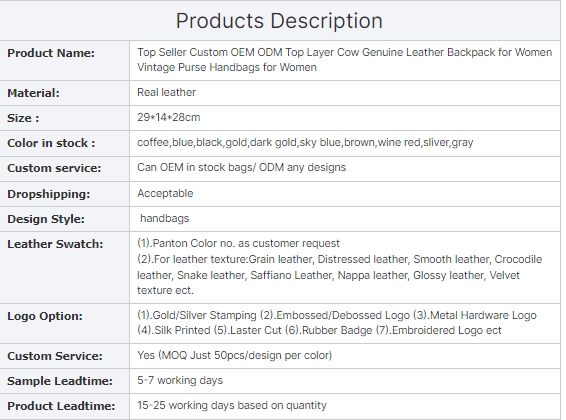Select the 29*14*28cm size value
Image resolution: width=566 pixels, height=420 pixels.
click(x=169, y=117)
